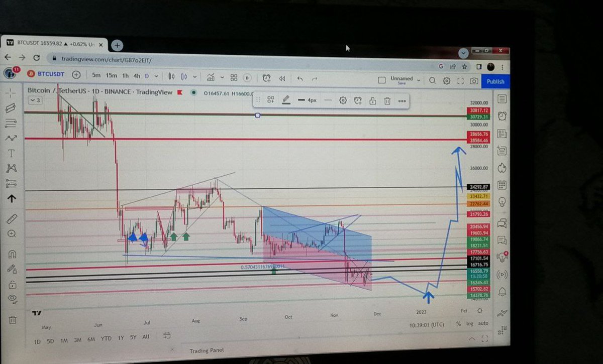The height and width of the screenshot is (364, 603).
Task: Hide all drawings with eye icon
Action: coord(13,300)
